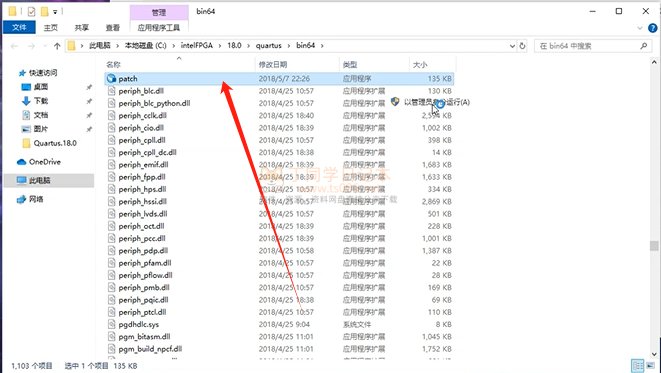Screen dimensions: 661x373
Task: Open quick access toolbar customize dropdown
Action: [x=55, y=12]
